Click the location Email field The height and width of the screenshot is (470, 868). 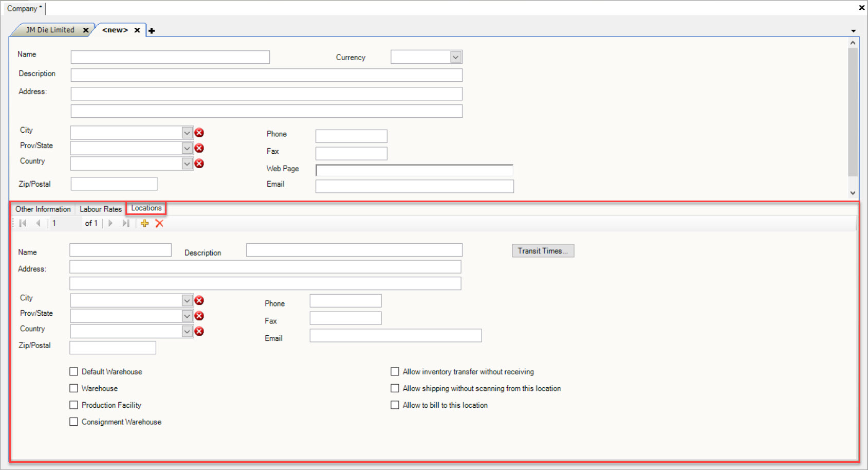coord(395,336)
